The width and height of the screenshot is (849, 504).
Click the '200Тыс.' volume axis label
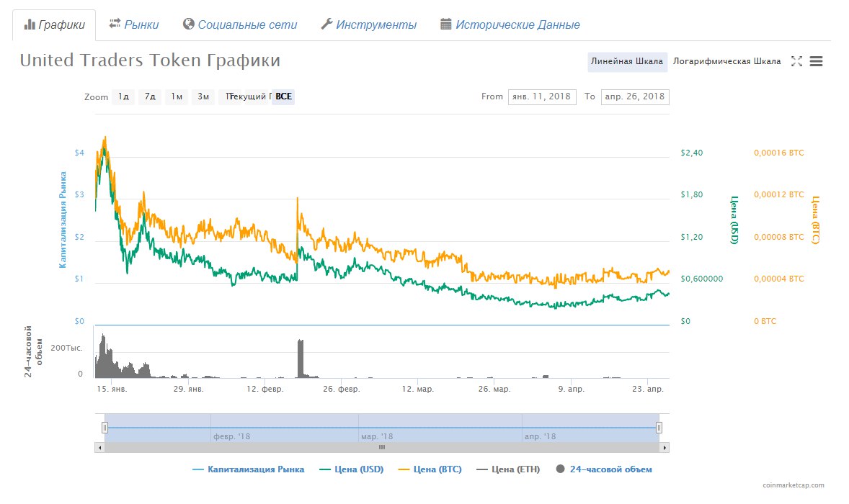(x=66, y=348)
